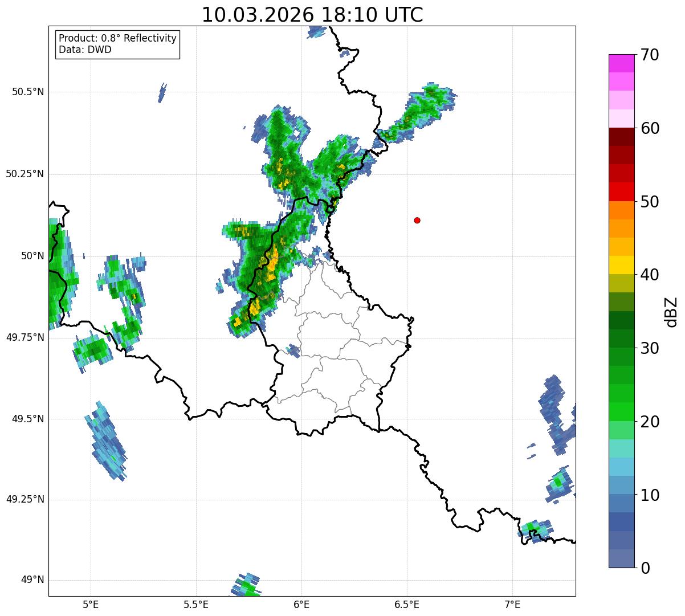The height and width of the screenshot is (616, 685).
Task: Click the 50.5°N latitude label
Action: (28, 92)
